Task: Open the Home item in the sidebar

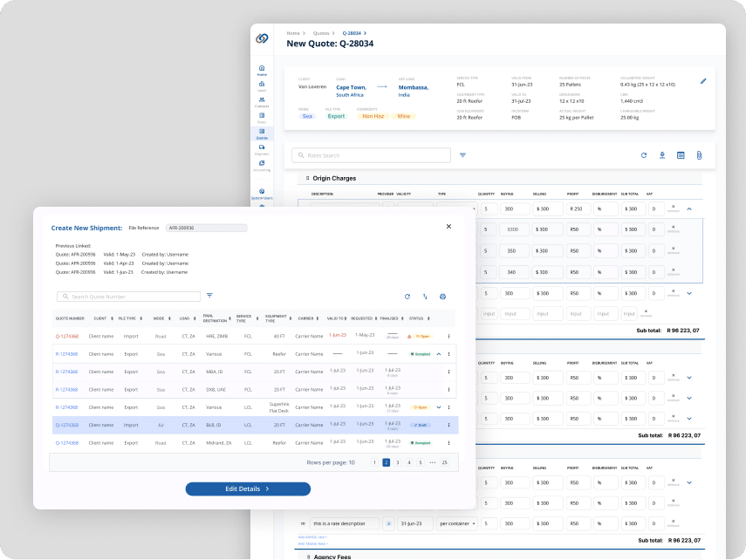Action: tap(262, 70)
